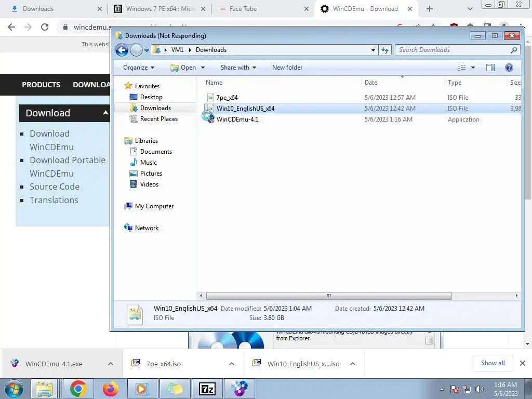
Task: Select Favorites in navigation pane
Action: 142,86
